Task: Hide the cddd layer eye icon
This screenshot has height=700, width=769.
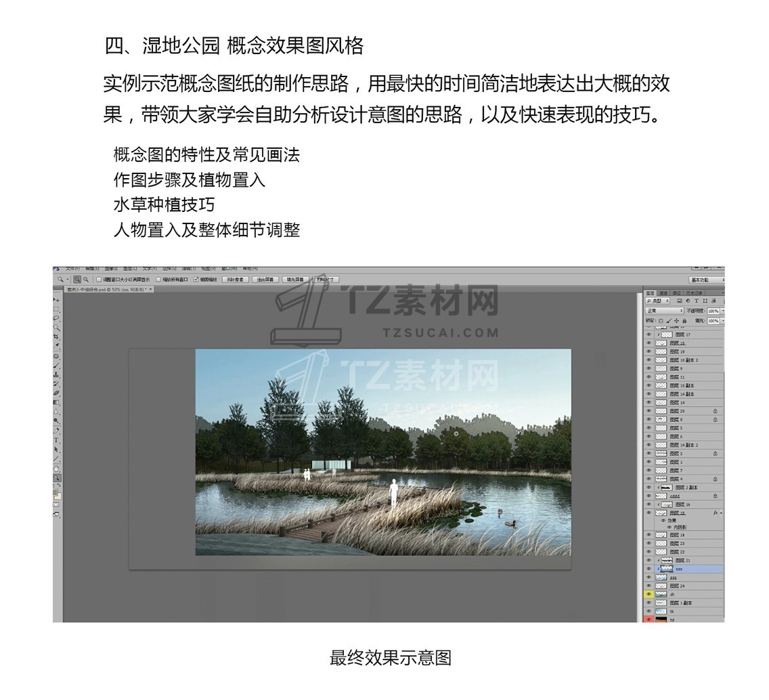Action: tap(649, 496)
